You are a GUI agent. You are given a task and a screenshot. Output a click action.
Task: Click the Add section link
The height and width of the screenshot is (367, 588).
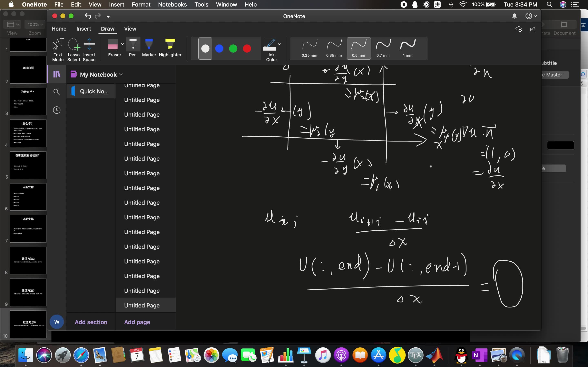pos(91,322)
